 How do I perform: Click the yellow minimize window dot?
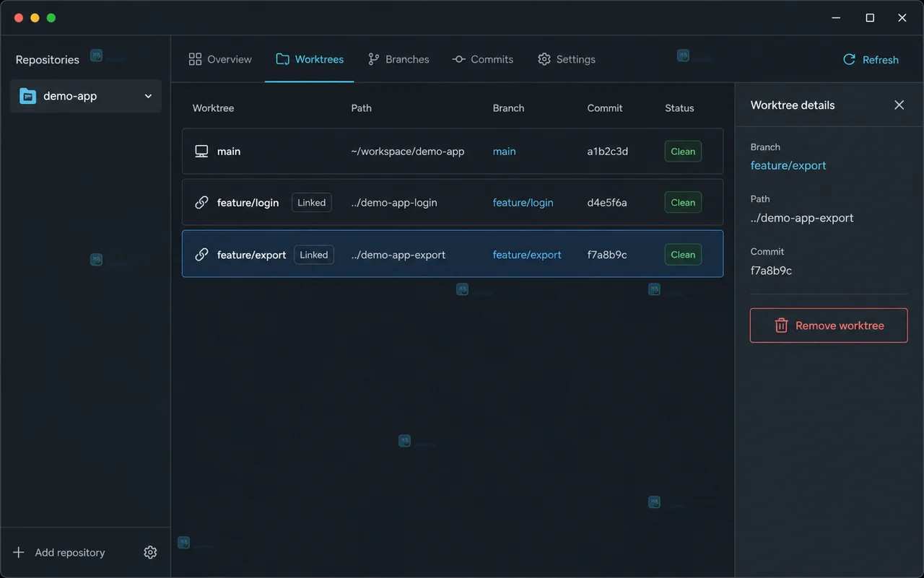[x=35, y=18]
